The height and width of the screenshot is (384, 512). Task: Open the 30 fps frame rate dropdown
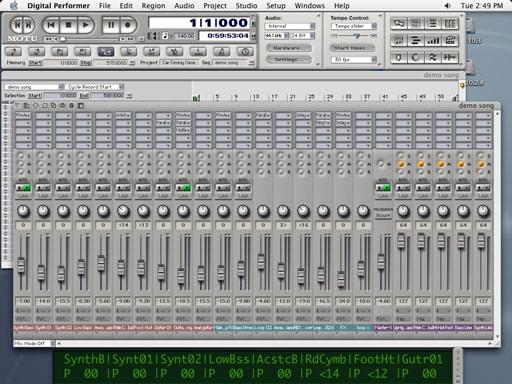point(354,60)
